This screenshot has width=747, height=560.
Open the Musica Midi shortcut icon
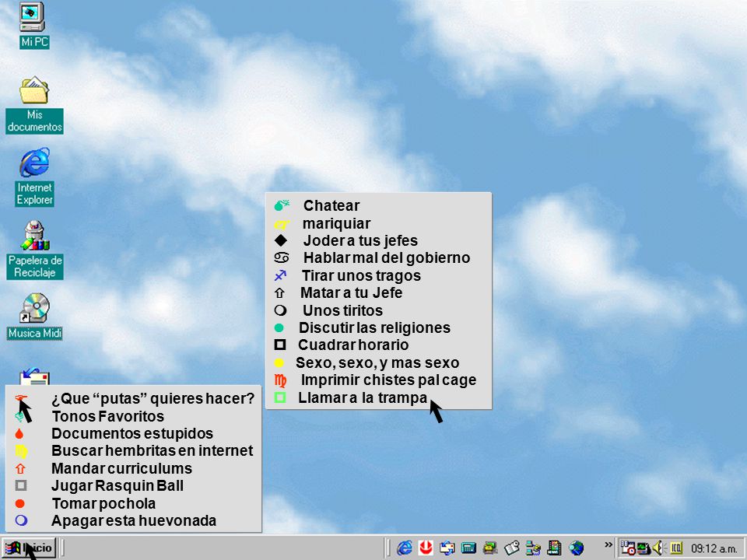35,317
